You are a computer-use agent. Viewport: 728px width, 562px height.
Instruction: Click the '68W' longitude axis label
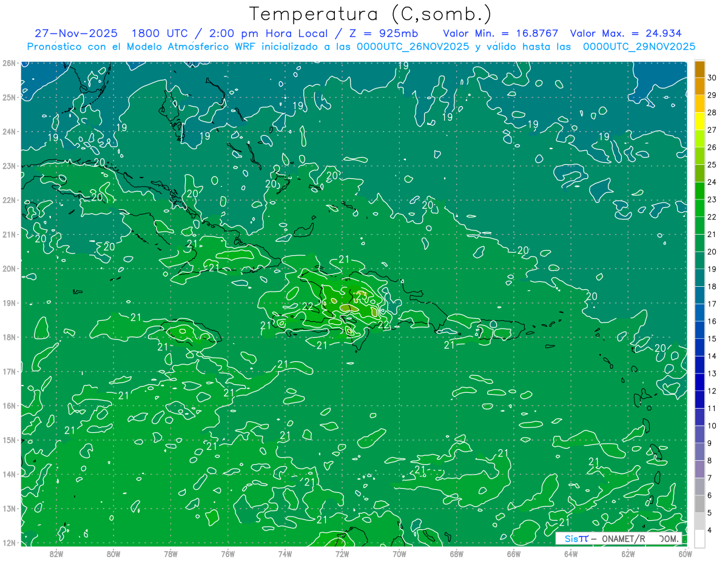pos(457,554)
